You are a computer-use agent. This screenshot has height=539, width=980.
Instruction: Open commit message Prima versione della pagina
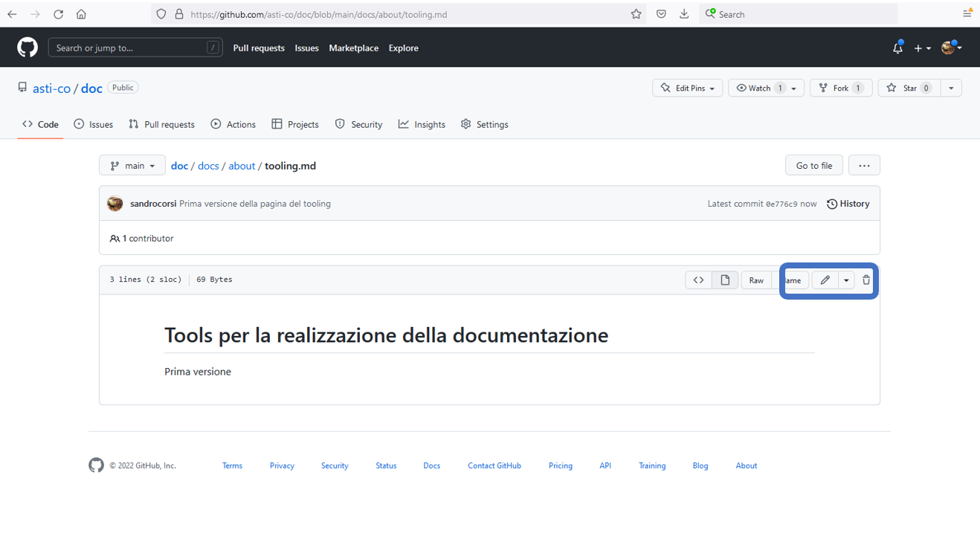tap(255, 204)
